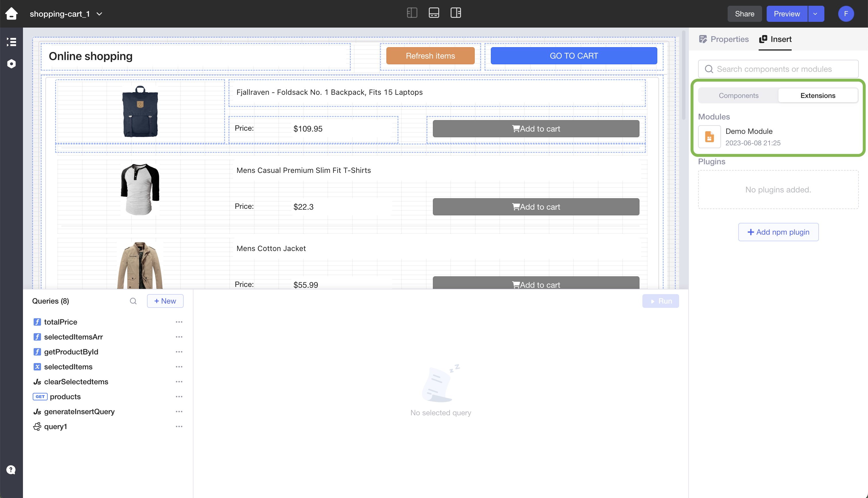The width and height of the screenshot is (868, 498).
Task: Click the home icon in top bar
Action: [x=11, y=14]
